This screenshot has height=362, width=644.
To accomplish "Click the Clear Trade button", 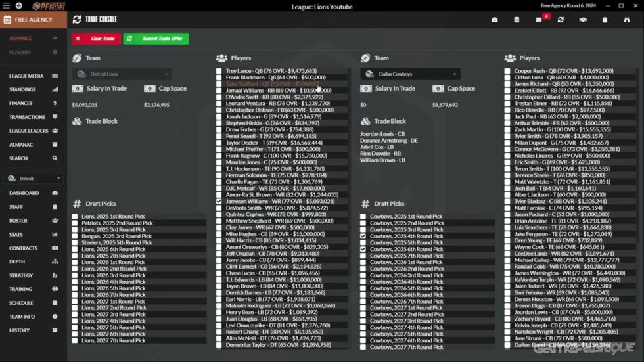I will (x=97, y=39).
